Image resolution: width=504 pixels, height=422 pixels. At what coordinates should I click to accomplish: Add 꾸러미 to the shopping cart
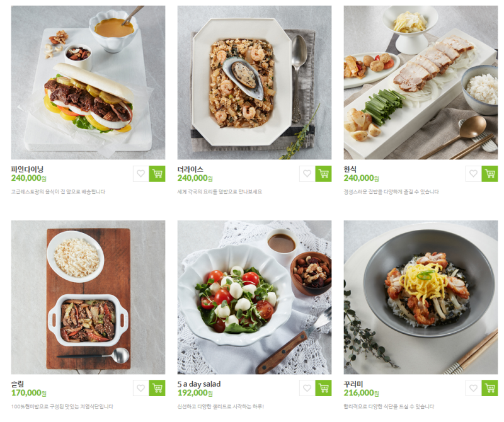[x=490, y=388]
